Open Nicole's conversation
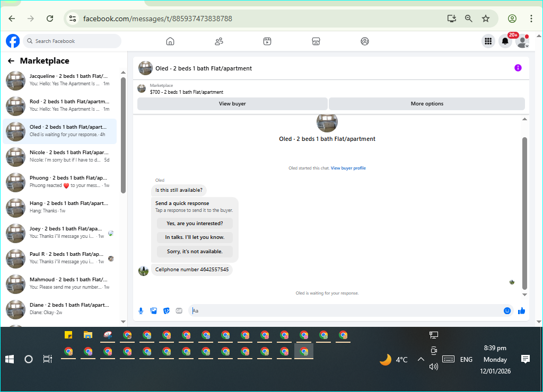This screenshot has width=543, height=392. [59, 156]
